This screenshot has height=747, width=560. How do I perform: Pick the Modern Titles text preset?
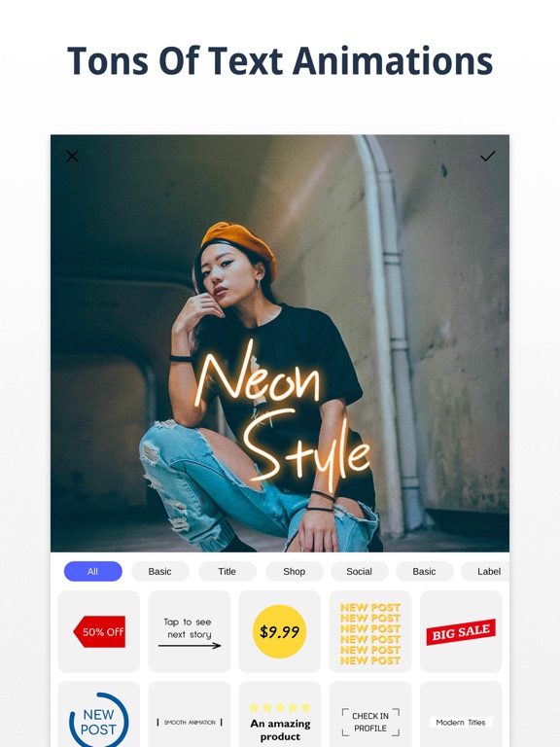coord(461,715)
